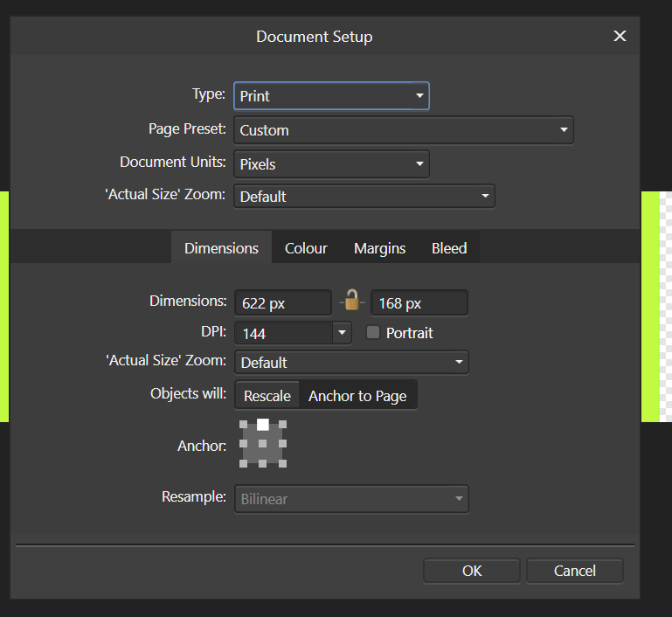Open 'Actual Size' Zoom dropdown below DPI

(x=351, y=363)
